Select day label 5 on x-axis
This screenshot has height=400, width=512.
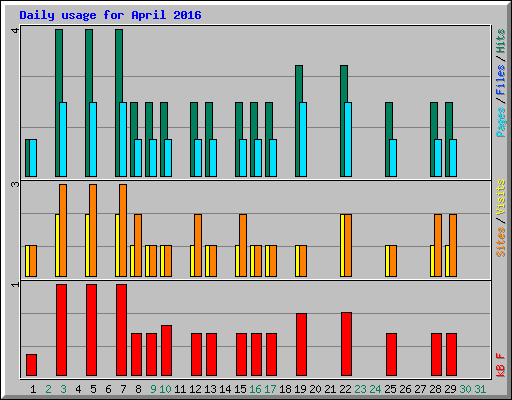[x=93, y=389]
